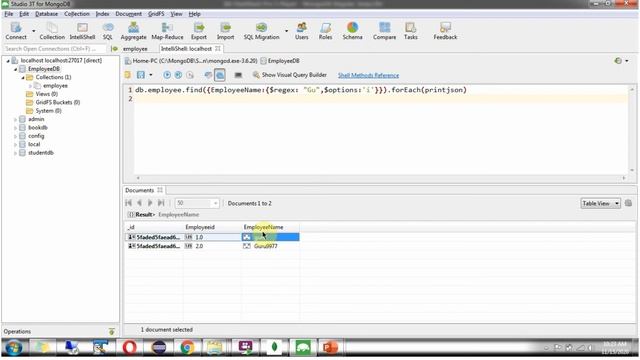This screenshot has width=640, height=360.
Task: Expand the admin database node
Action: click(x=16, y=120)
